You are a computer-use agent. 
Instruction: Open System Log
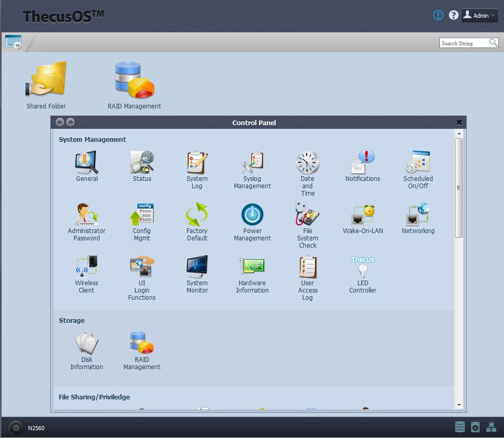(197, 170)
